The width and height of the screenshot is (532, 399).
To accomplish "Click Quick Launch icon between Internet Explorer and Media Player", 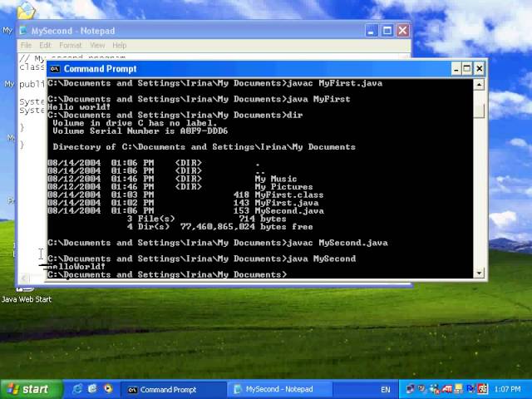I will pyautogui.click(x=92, y=389).
